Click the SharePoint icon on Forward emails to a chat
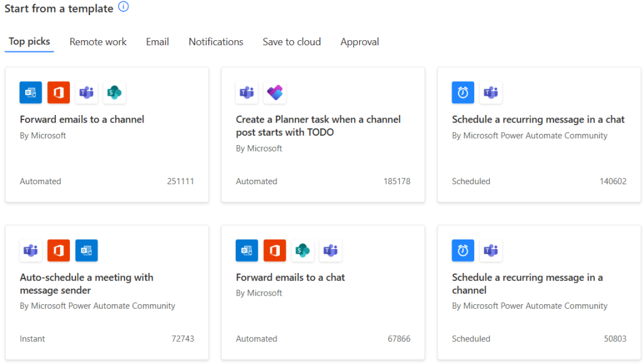644x364 pixels. tap(303, 250)
